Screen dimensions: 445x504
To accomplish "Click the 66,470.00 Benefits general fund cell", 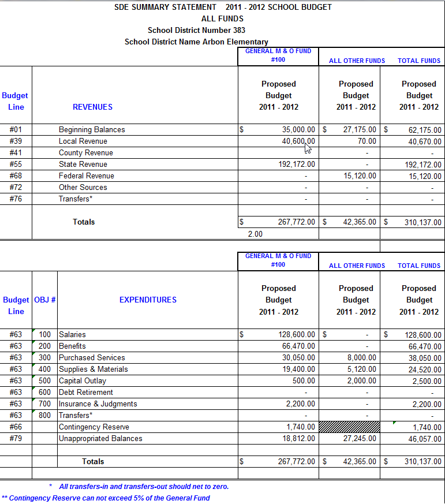I will (278, 346).
